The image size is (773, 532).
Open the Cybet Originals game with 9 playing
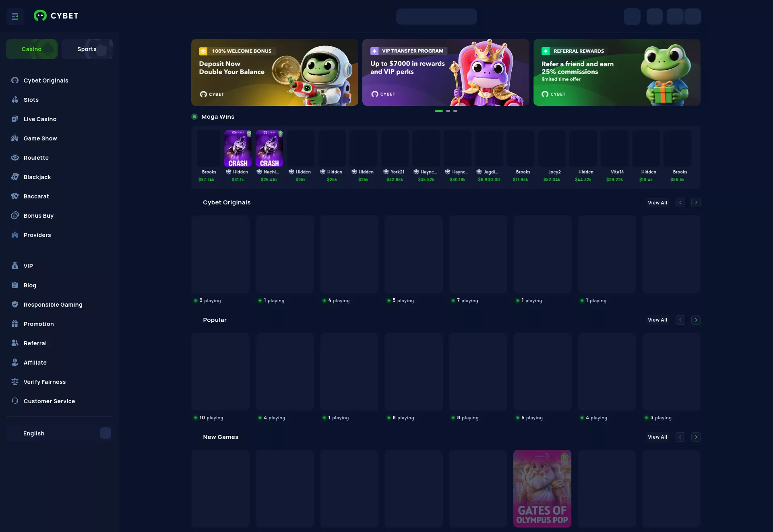[221, 254]
